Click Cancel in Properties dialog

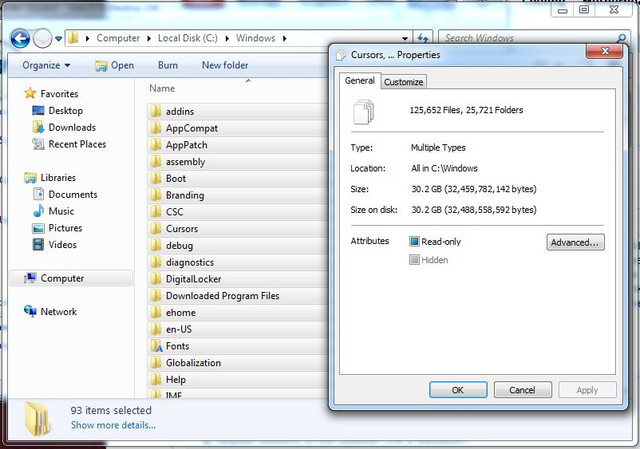pos(522,390)
